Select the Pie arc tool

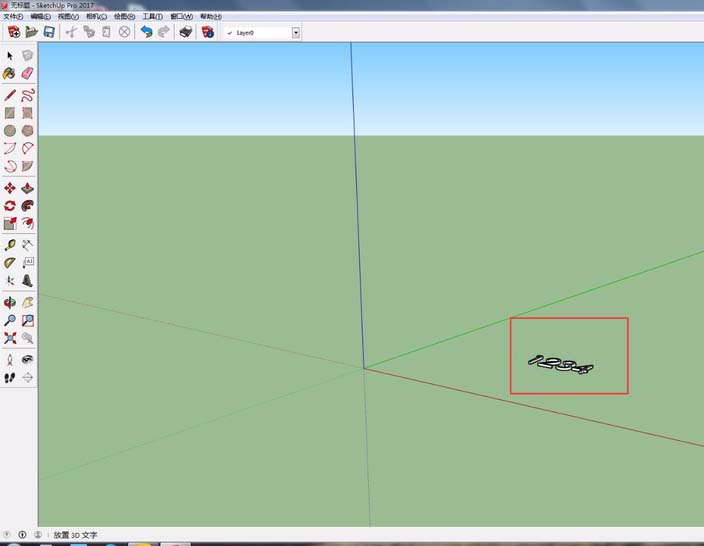pyautogui.click(x=27, y=166)
